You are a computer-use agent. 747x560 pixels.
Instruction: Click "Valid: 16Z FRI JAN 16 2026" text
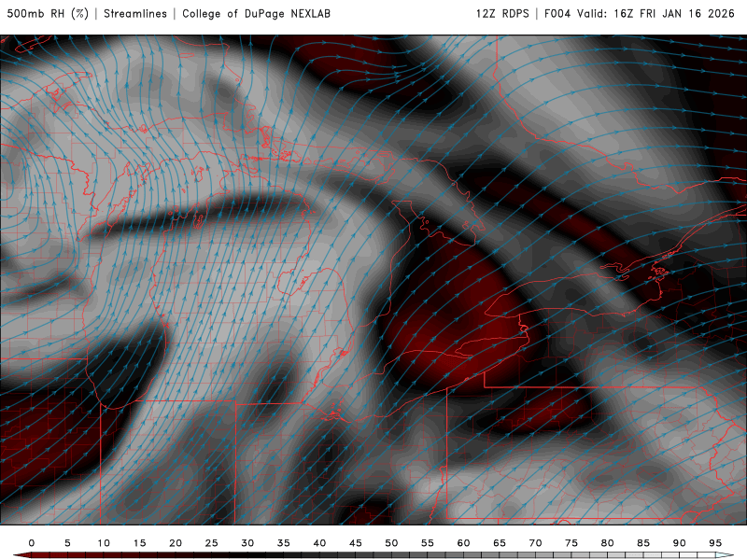656,13
